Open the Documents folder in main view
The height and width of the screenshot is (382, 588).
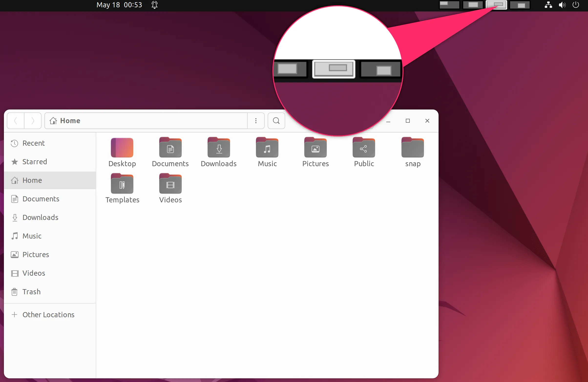point(170,148)
